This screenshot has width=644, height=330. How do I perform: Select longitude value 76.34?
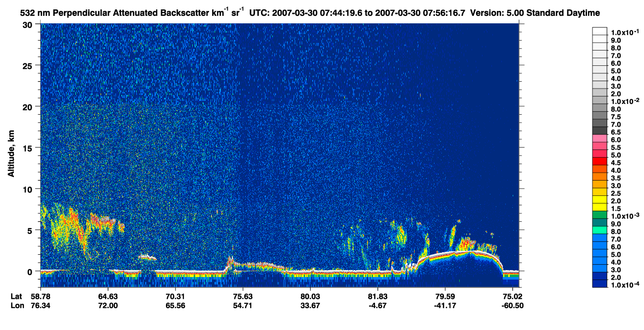point(40,305)
